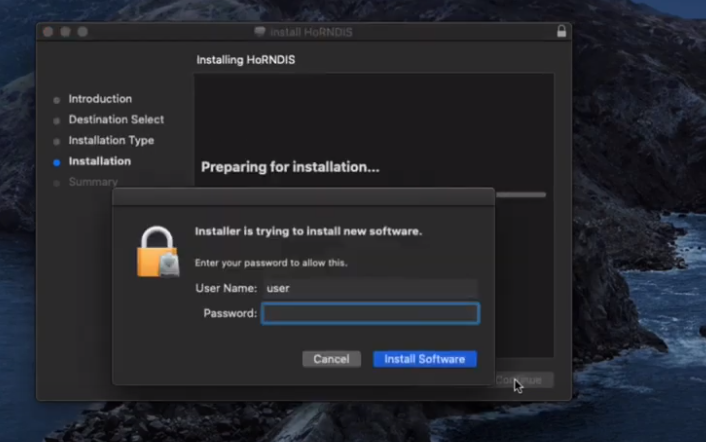Minimize the Install HoRNDIS window
706x442 pixels.
[x=65, y=32]
